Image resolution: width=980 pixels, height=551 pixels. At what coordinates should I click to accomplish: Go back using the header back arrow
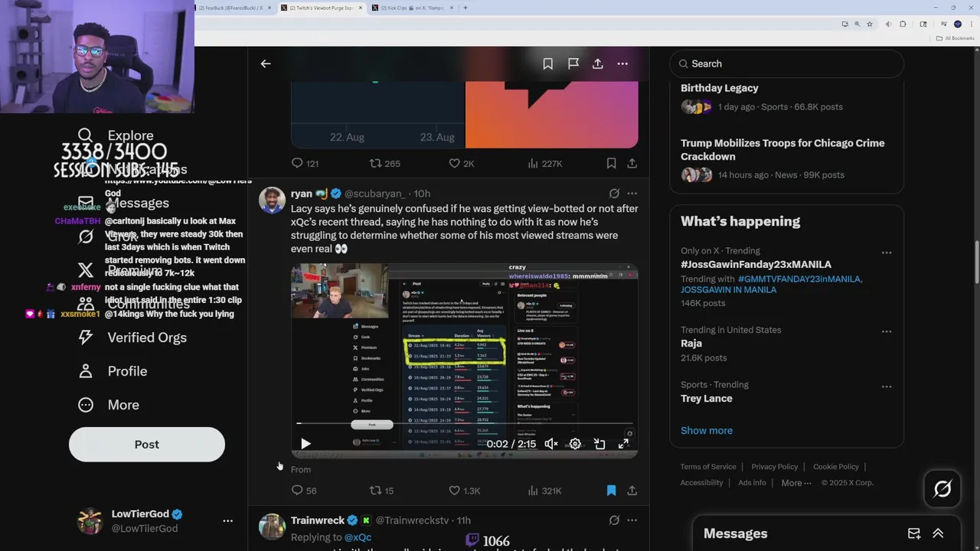(266, 64)
